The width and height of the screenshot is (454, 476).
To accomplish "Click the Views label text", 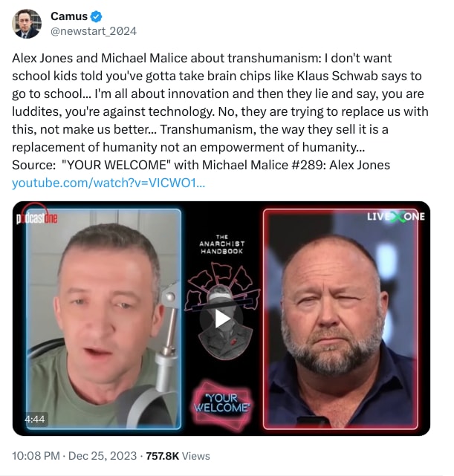I will (x=196, y=456).
